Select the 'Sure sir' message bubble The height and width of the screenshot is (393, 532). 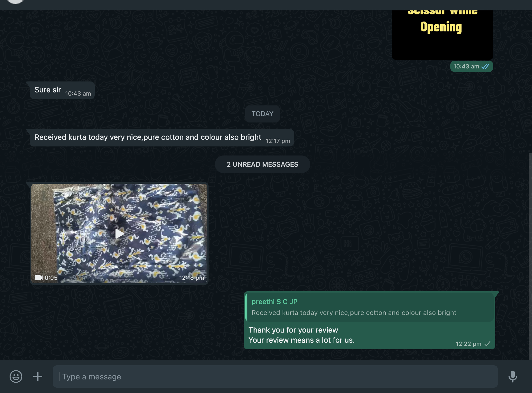48,90
